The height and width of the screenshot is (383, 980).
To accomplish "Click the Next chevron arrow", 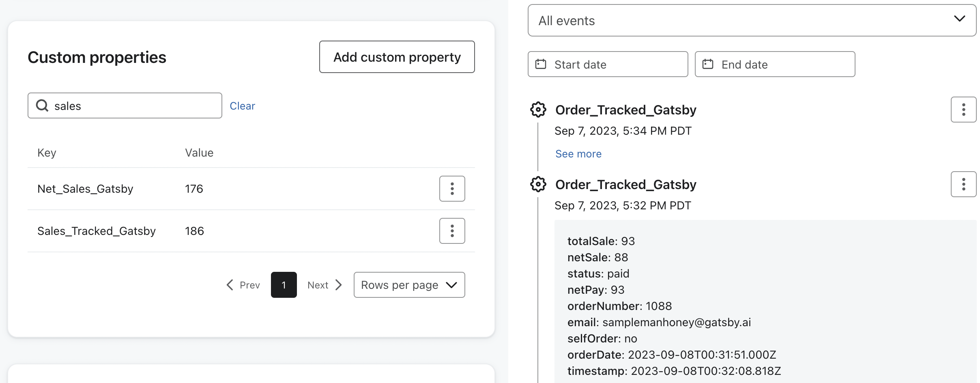I will coord(339,285).
